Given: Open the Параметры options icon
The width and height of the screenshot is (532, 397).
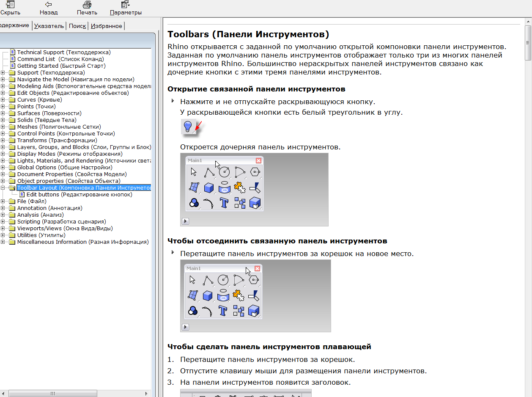Looking at the screenshot, I should pyautogui.click(x=126, y=5).
